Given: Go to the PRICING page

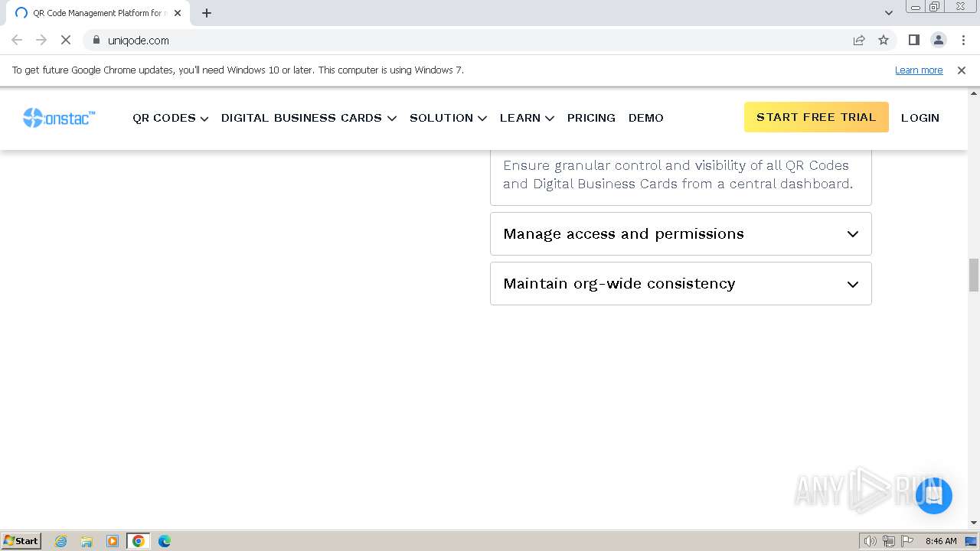Looking at the screenshot, I should pos(591,118).
